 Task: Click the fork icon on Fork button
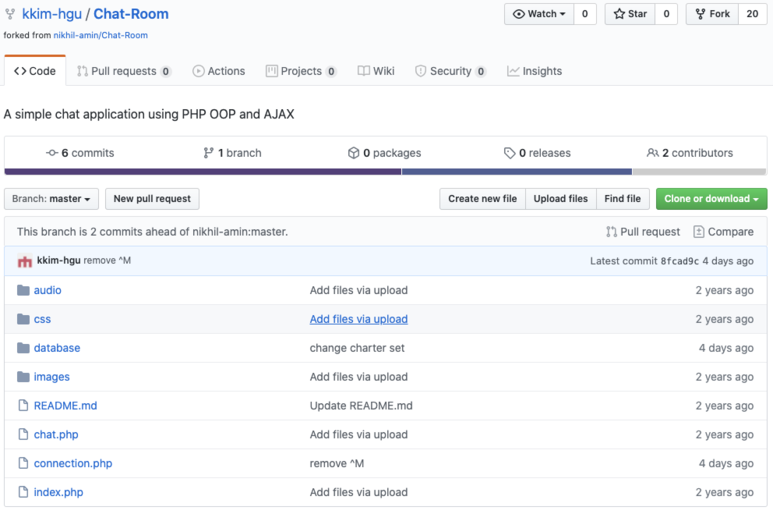(700, 14)
